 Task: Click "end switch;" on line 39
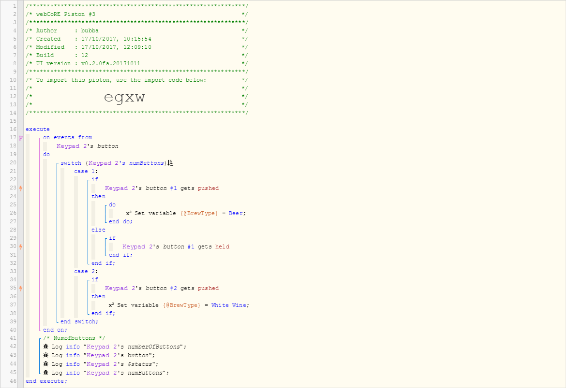[79, 322]
